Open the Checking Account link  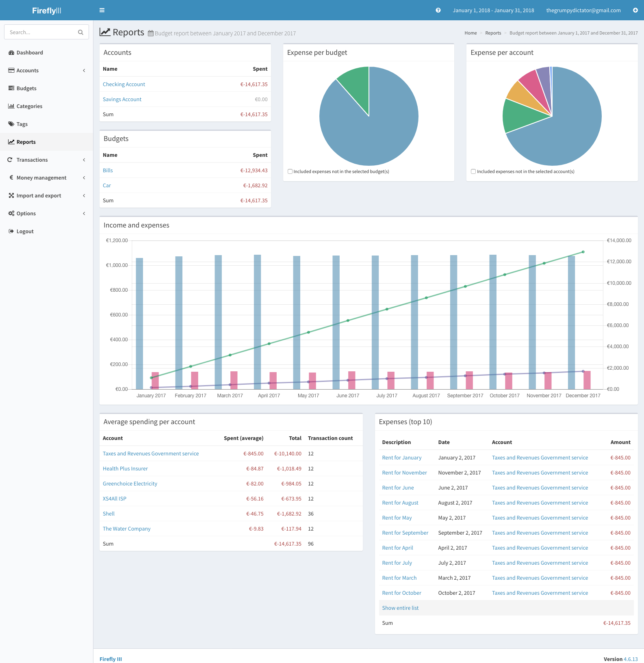point(124,84)
